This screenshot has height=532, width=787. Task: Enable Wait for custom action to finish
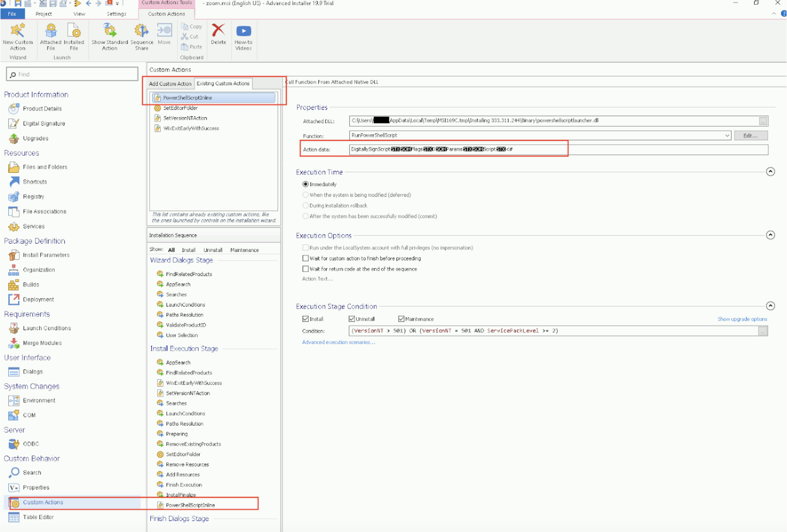coord(306,259)
